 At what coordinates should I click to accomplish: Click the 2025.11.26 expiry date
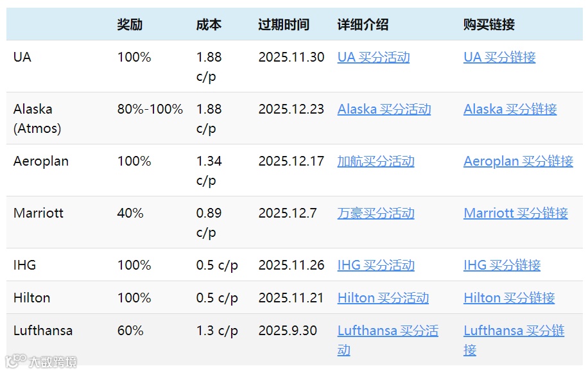[291, 265]
